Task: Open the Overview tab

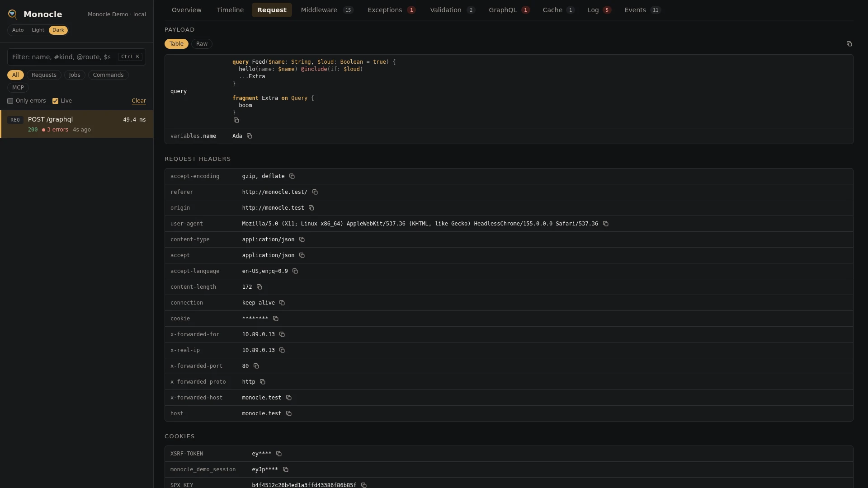Action: (x=187, y=10)
